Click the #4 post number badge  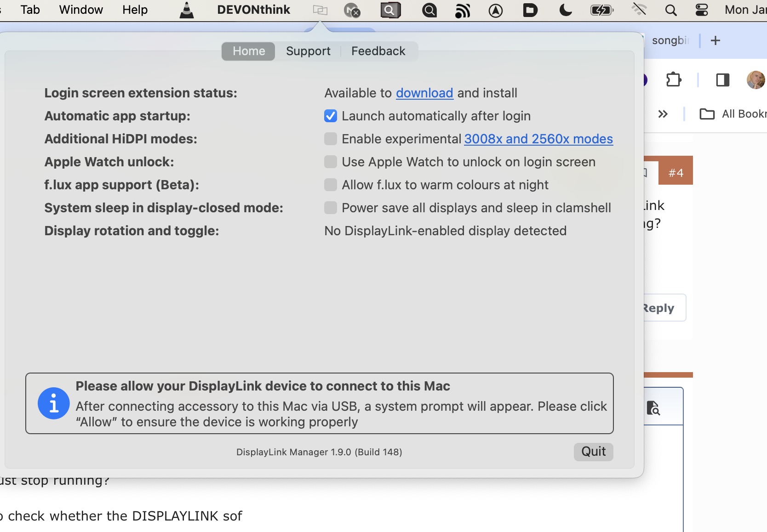tap(676, 173)
